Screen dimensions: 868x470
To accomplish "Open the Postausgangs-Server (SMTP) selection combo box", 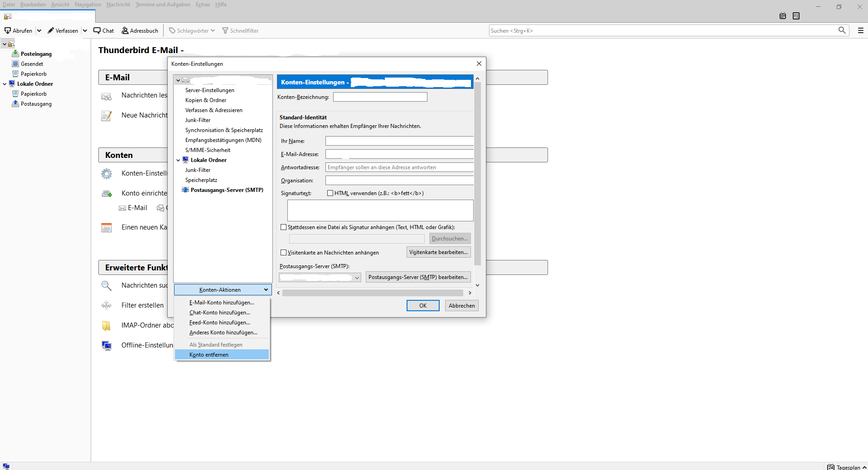I will tap(320, 277).
